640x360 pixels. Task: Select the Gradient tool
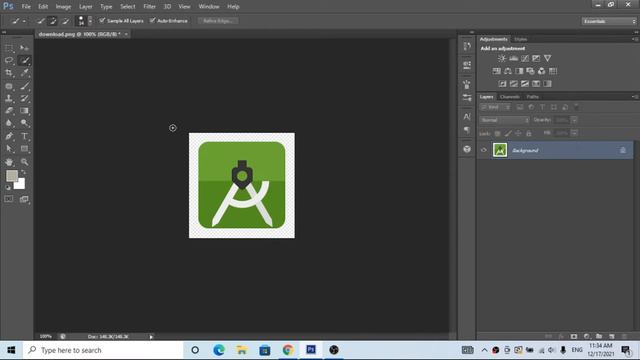[x=24, y=111]
